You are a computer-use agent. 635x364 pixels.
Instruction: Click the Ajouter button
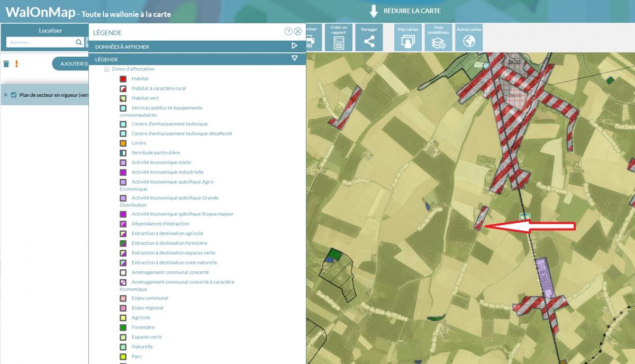point(71,64)
